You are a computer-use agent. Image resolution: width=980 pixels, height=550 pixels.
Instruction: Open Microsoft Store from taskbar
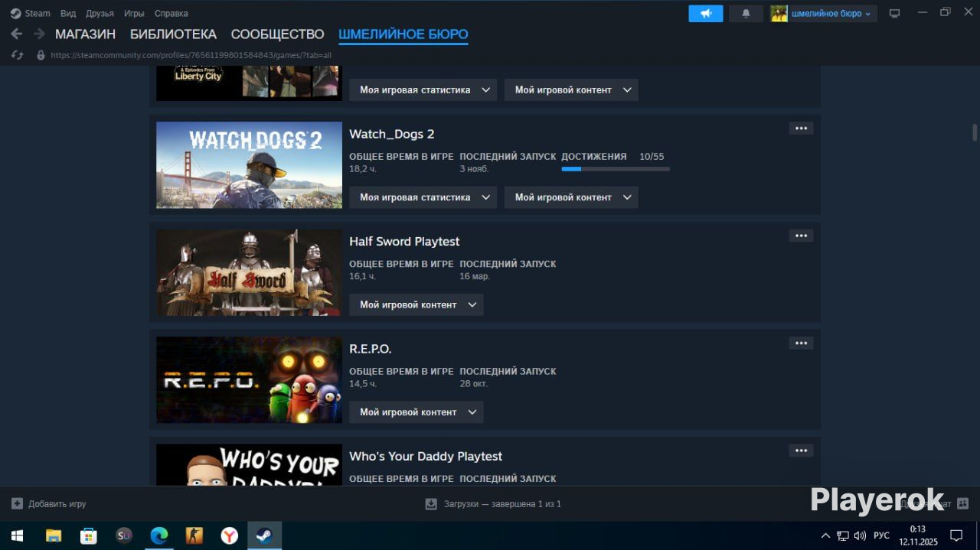point(89,535)
